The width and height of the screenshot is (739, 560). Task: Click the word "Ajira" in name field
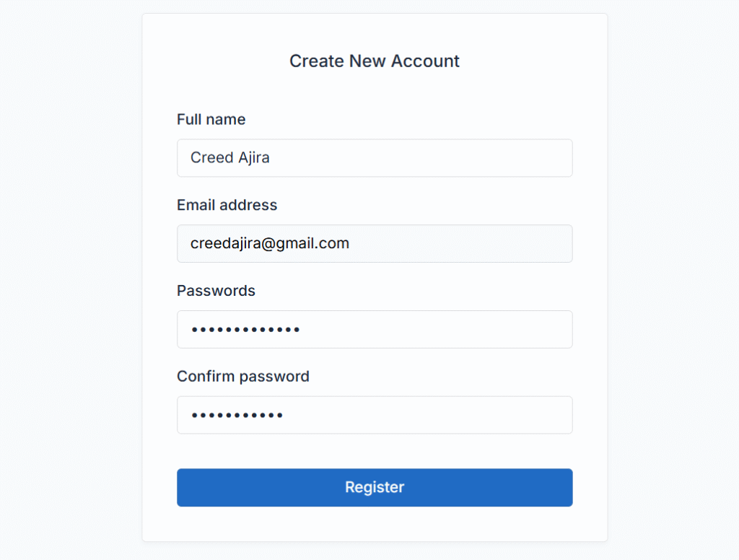click(x=253, y=158)
